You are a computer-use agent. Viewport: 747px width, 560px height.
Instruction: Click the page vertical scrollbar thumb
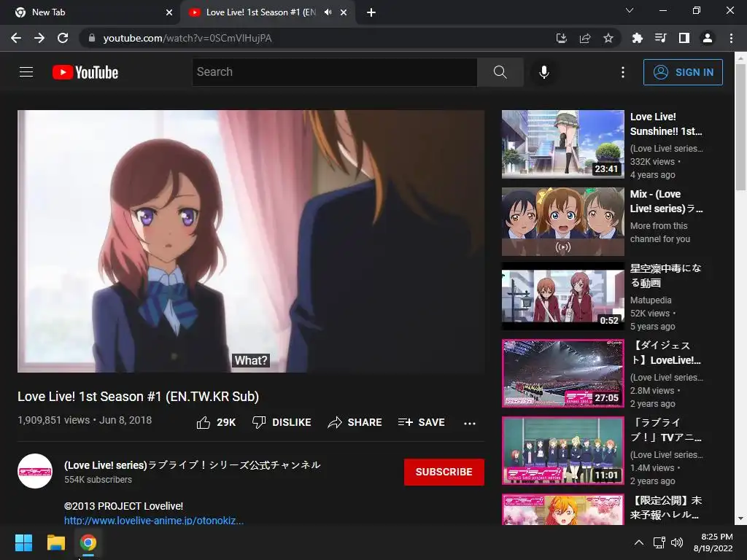(x=740, y=128)
